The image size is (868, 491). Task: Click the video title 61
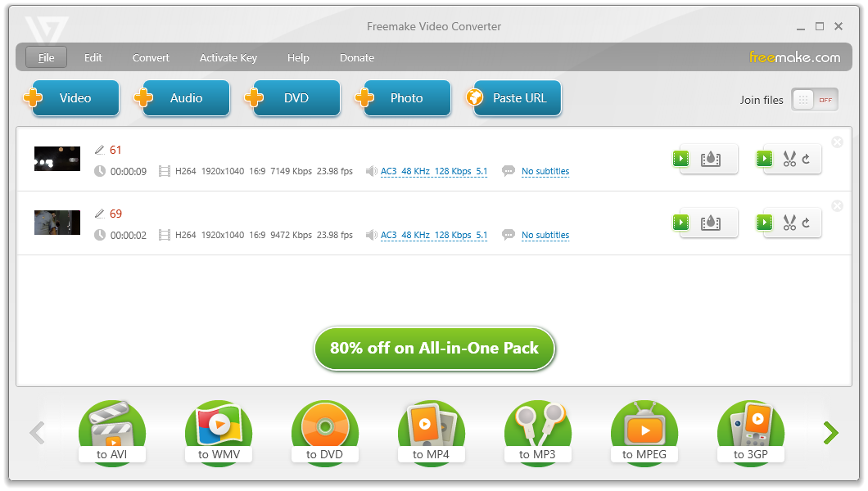[x=115, y=150]
